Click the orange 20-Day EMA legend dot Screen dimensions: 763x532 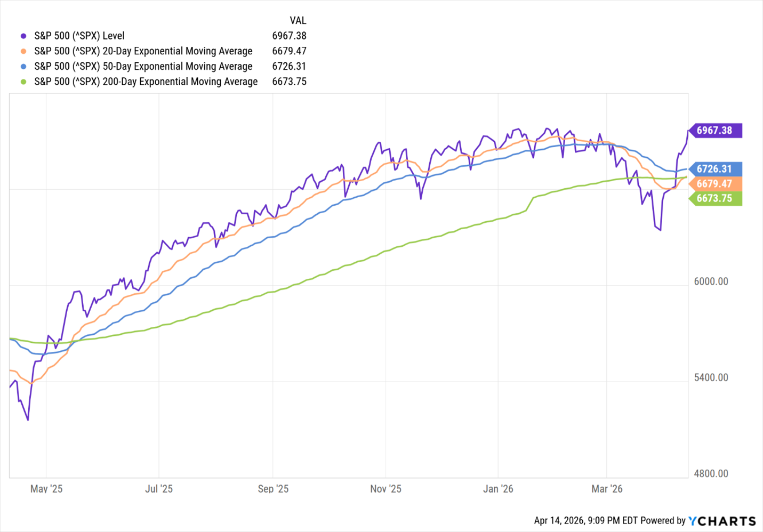pos(23,51)
